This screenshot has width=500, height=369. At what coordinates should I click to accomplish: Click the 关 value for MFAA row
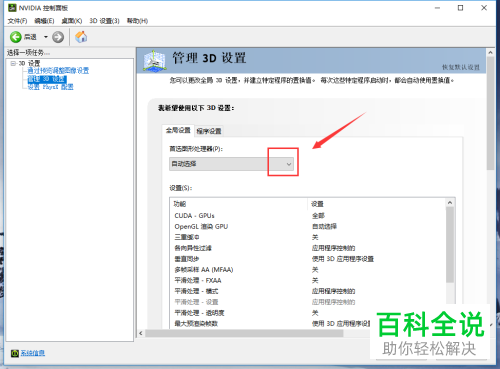[x=315, y=270]
